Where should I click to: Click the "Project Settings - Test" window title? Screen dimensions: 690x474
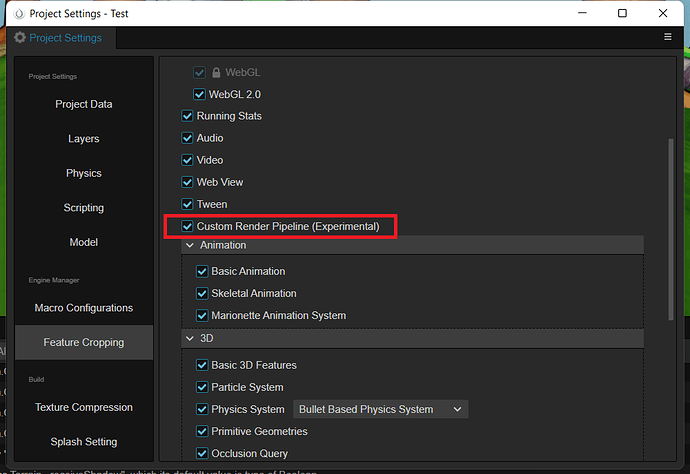pyautogui.click(x=79, y=14)
